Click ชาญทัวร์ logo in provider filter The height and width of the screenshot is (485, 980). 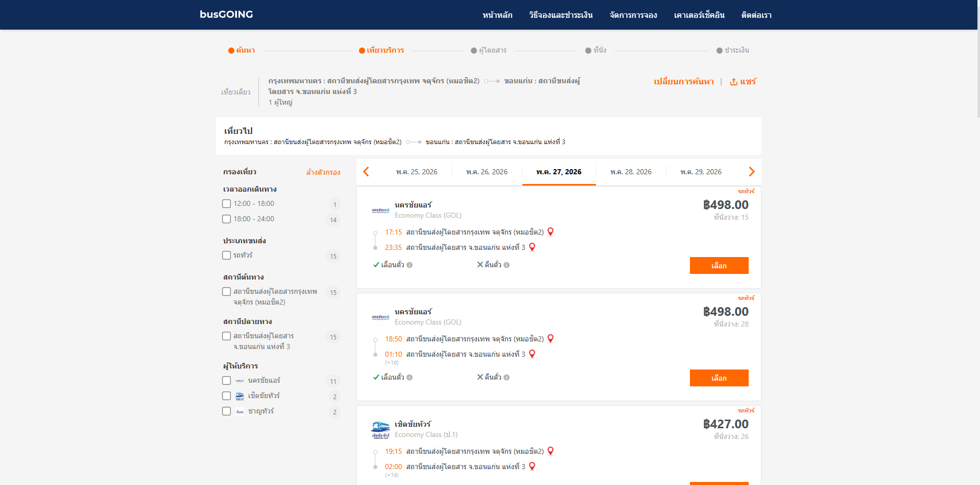tap(240, 411)
